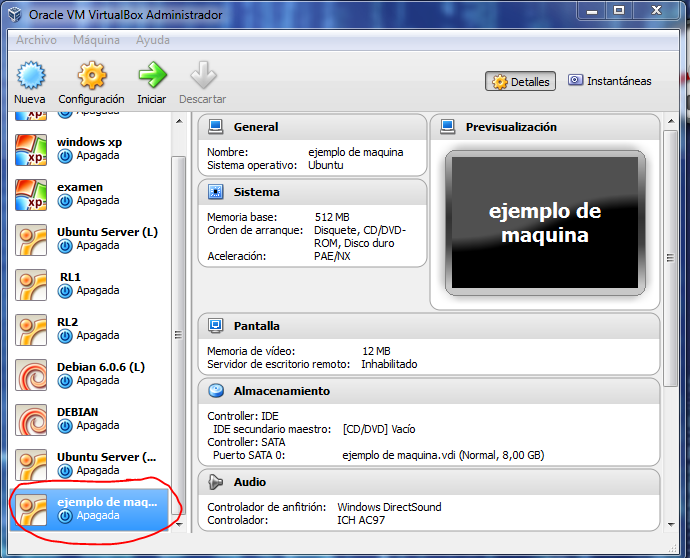Click the VirtualBox cube title bar icon
This screenshot has width=690, height=558.
point(15,14)
